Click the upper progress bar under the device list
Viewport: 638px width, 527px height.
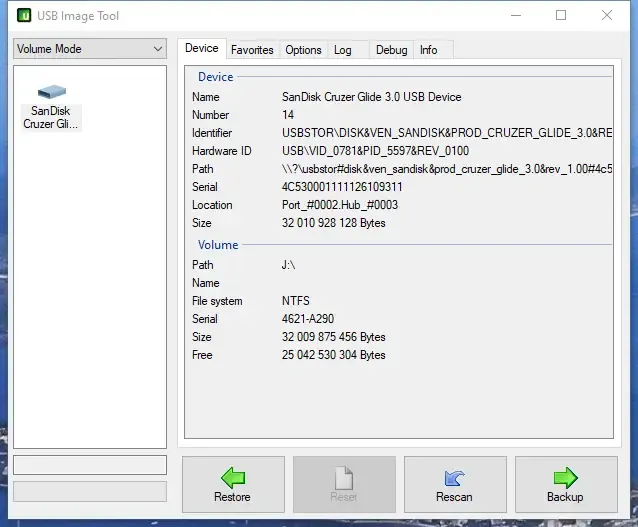coord(90,465)
